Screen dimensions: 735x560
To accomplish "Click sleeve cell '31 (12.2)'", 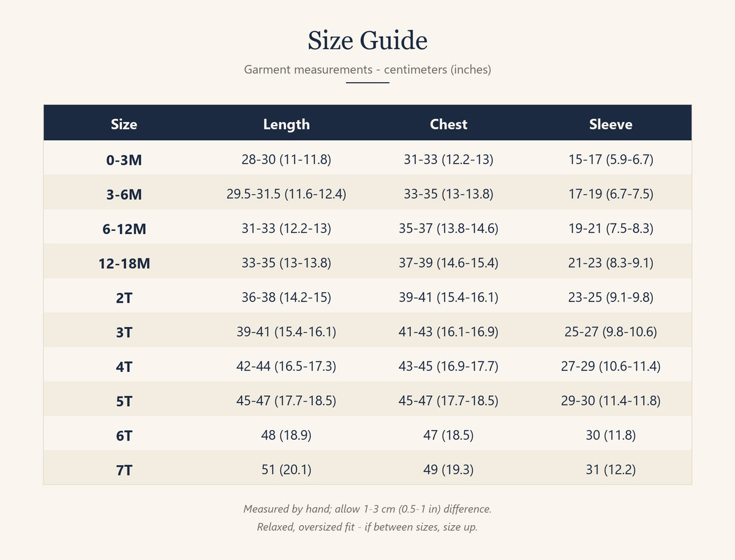I will 611,470.
